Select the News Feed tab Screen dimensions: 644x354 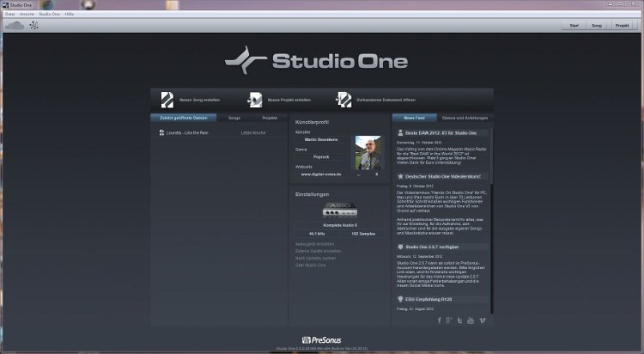coord(414,118)
